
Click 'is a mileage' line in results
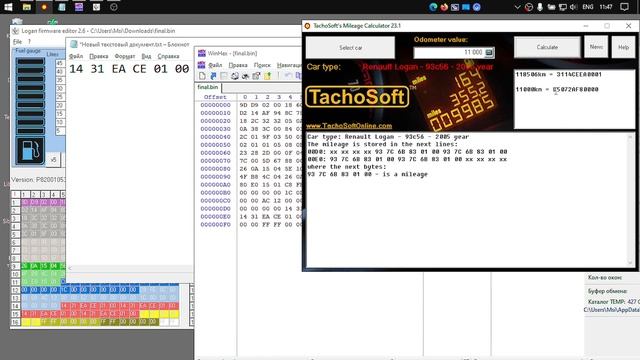[367, 174]
